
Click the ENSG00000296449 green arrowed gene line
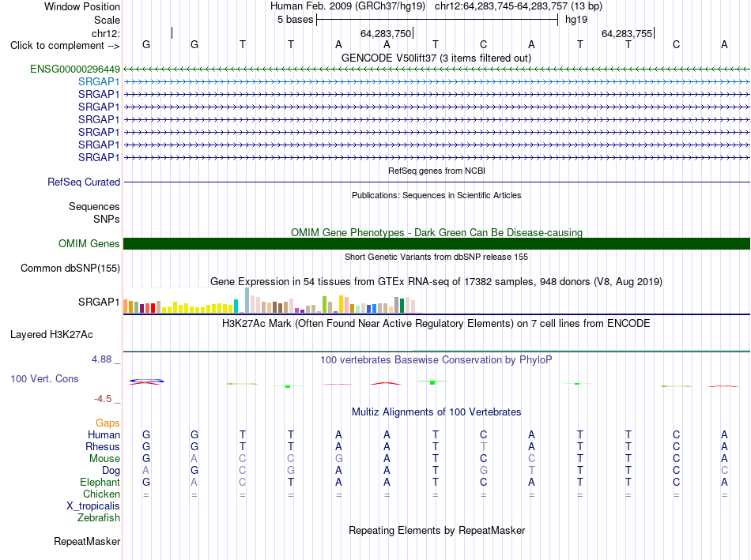pyautogui.click(x=436, y=70)
